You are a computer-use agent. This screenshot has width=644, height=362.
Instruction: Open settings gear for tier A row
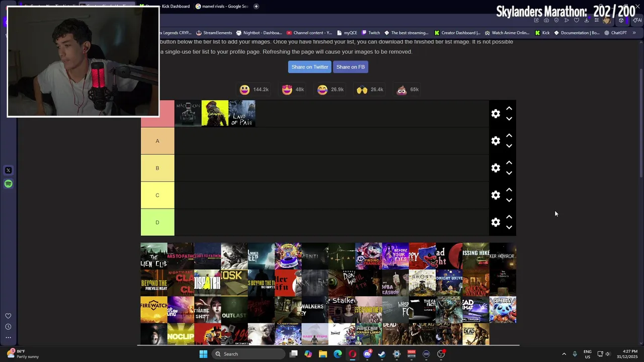coord(496,141)
